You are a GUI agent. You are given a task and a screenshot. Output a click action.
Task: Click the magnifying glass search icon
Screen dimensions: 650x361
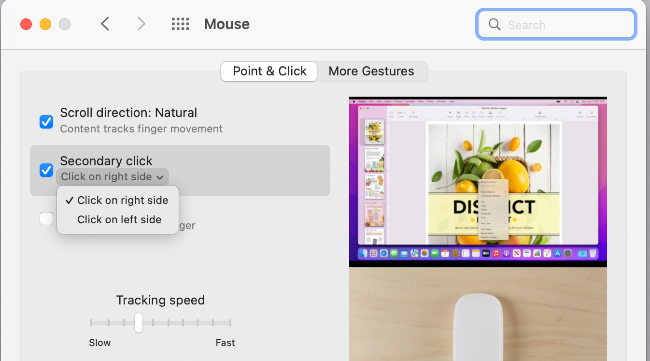(x=494, y=24)
